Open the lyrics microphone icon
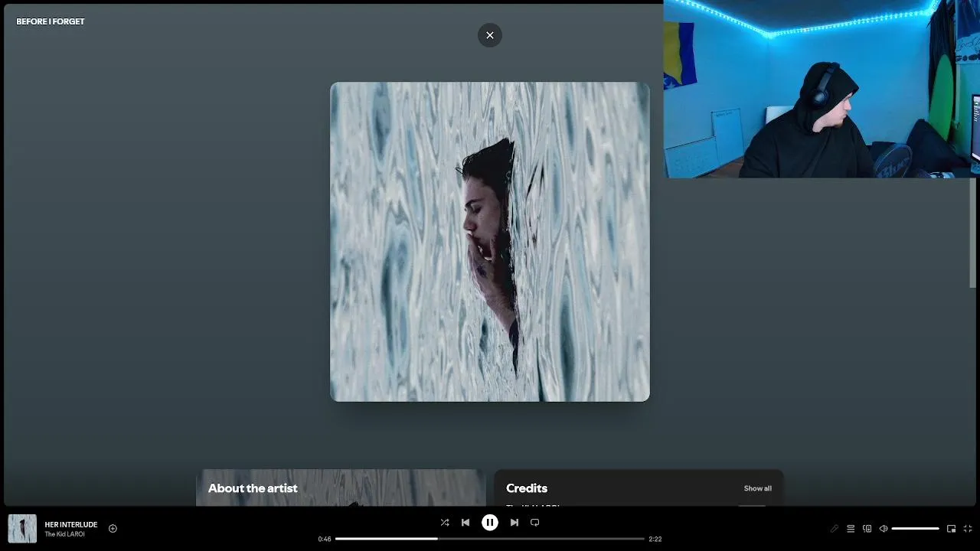 835,529
